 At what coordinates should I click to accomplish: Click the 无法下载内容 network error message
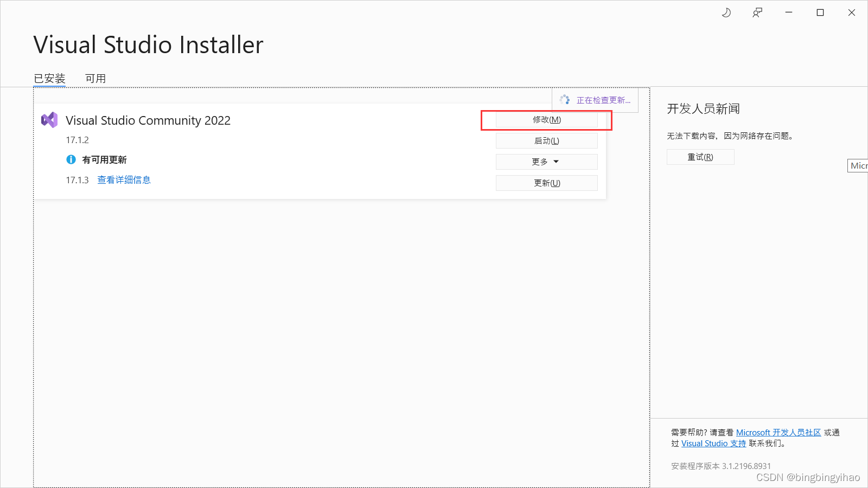click(731, 136)
